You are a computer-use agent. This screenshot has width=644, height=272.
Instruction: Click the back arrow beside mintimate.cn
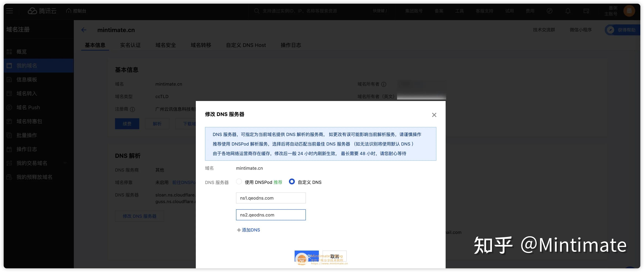(x=84, y=30)
